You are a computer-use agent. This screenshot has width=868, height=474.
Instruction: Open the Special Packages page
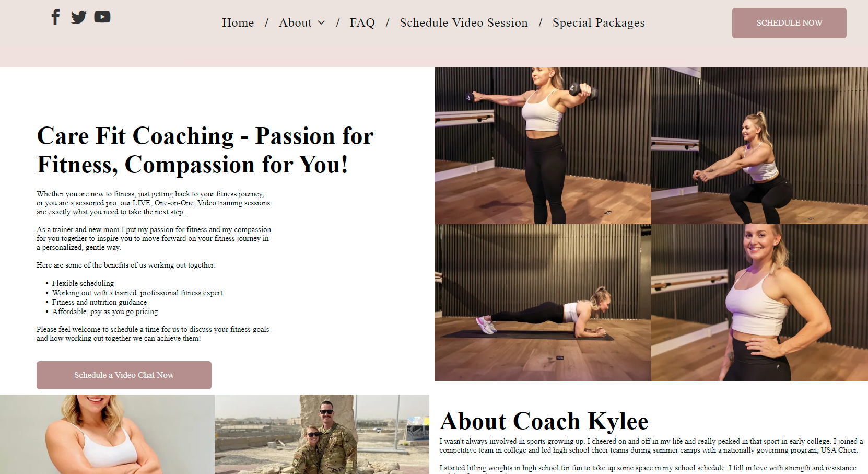click(599, 22)
